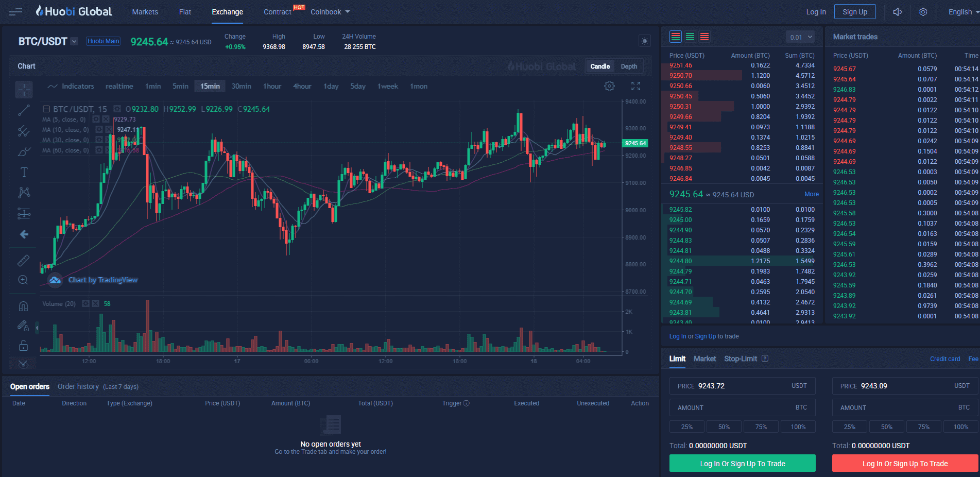The image size is (980, 477).
Task: Toggle light/dark theme sun icon
Action: tap(644, 41)
